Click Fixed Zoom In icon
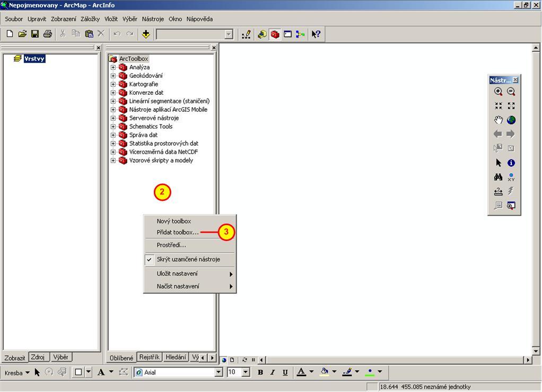 (498, 106)
